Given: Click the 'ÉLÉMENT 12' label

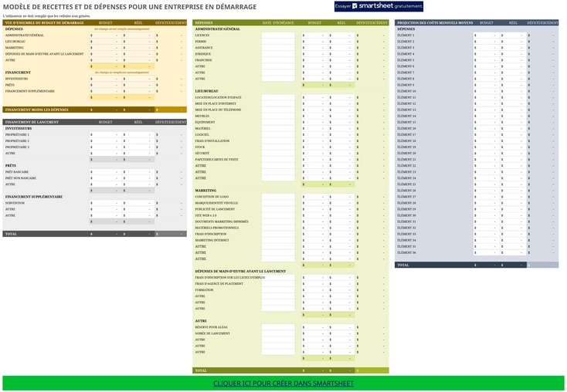Looking at the screenshot, I should click(x=406, y=103).
